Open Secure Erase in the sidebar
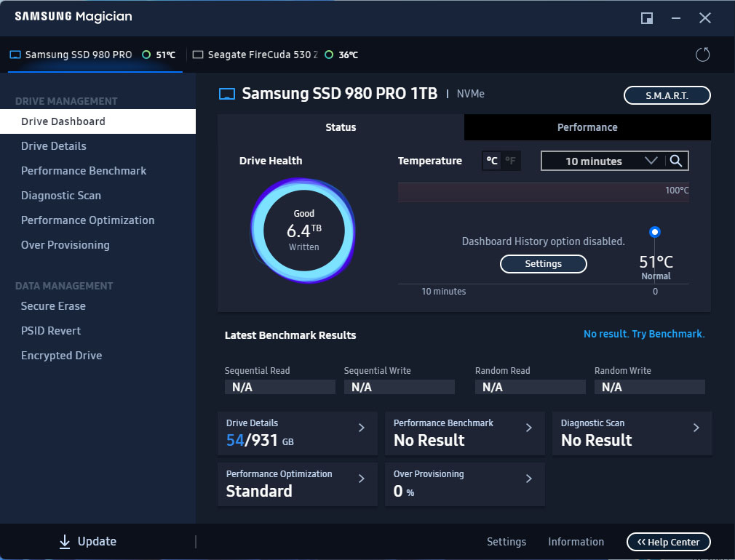 coord(98,306)
